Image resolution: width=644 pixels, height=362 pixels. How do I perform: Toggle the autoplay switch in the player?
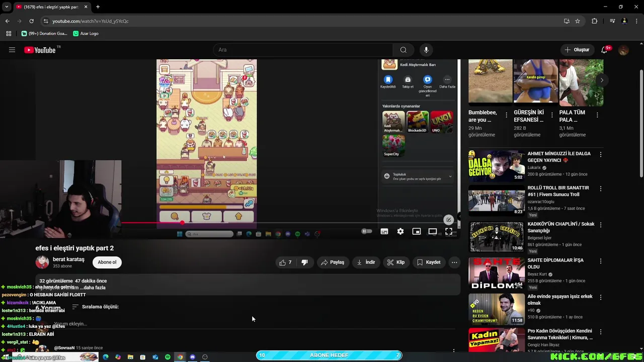click(x=367, y=231)
